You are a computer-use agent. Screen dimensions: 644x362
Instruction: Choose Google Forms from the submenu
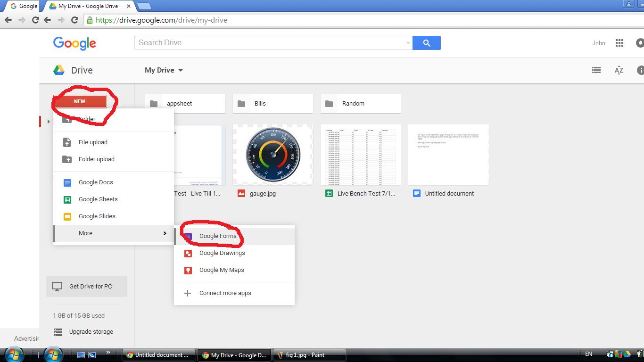[x=234, y=236]
